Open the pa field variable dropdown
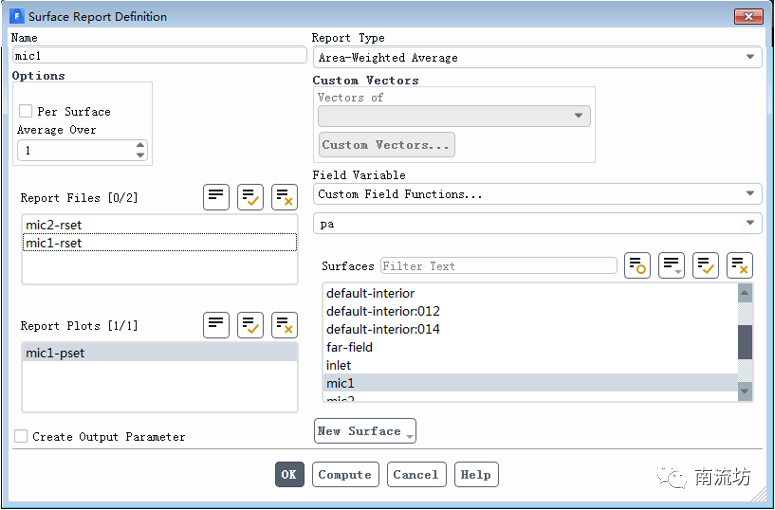 coord(538,224)
